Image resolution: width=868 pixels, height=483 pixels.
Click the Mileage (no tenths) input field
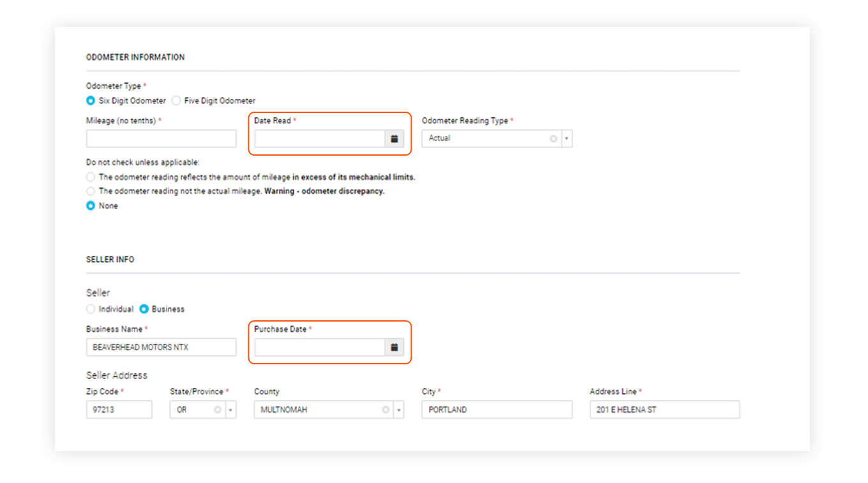[x=161, y=138]
